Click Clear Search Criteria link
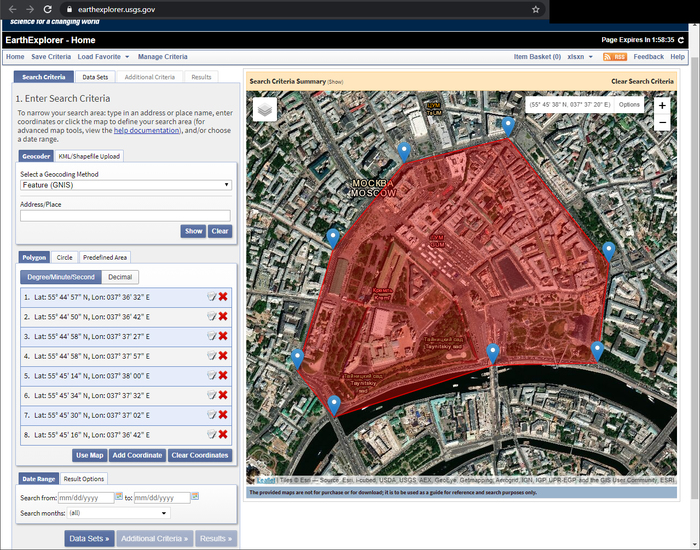The height and width of the screenshot is (550, 700). [x=642, y=81]
